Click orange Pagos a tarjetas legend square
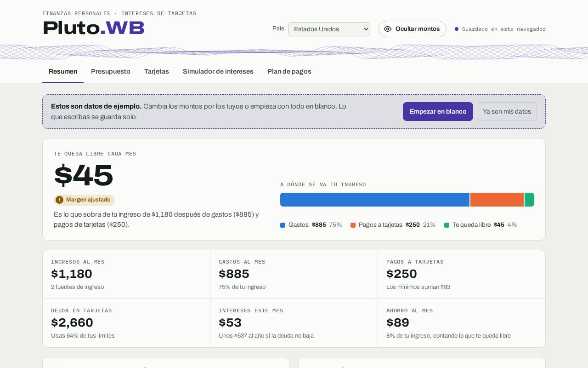 [353, 225]
